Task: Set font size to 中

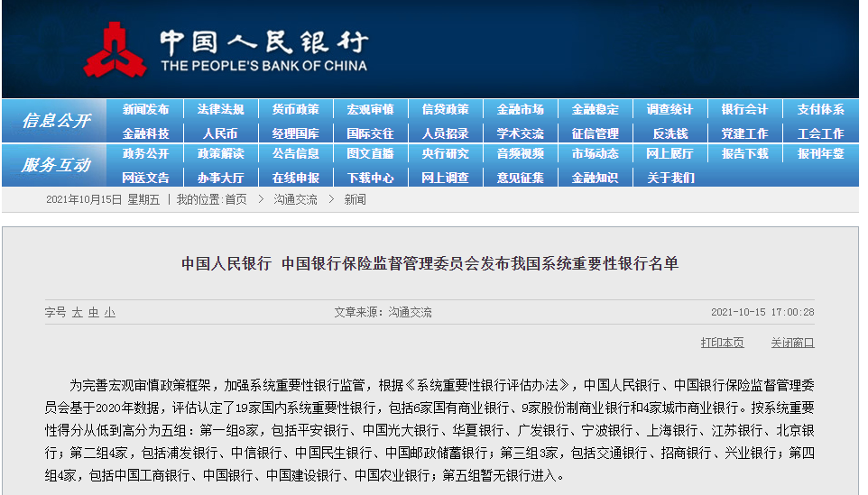Action: tap(94, 313)
